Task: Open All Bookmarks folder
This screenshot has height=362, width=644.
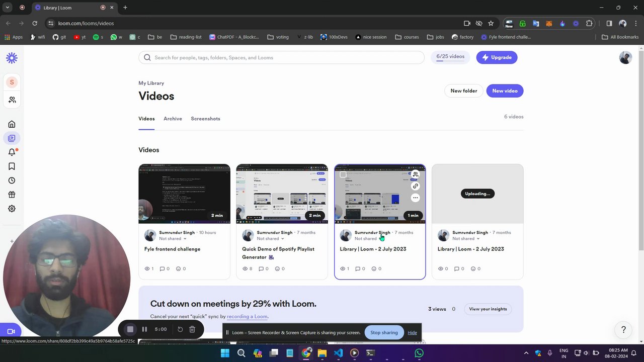Action: (620, 37)
